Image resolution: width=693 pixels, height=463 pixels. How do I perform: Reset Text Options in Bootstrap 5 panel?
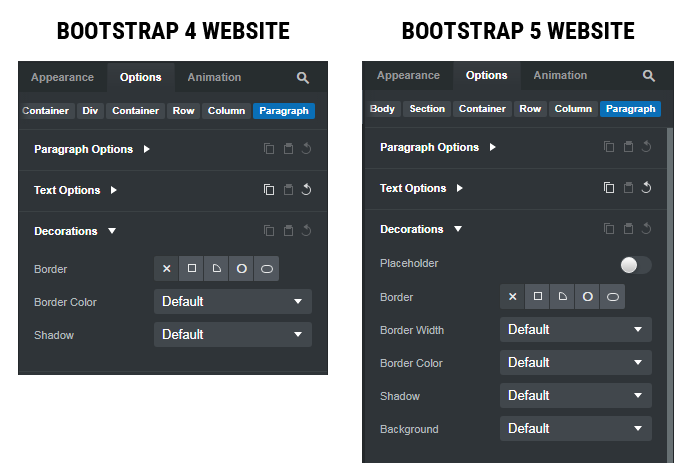tap(646, 187)
